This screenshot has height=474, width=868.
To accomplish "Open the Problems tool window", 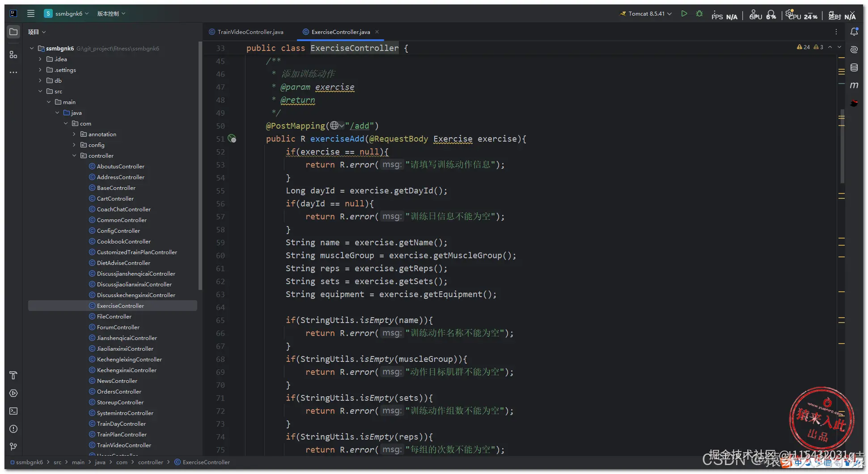I will pyautogui.click(x=13, y=429).
